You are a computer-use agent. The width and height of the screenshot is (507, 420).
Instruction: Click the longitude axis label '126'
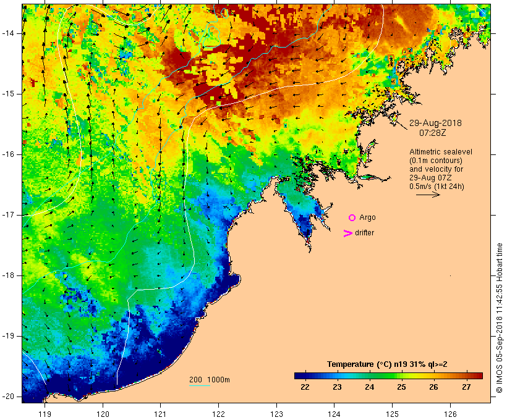pyautogui.click(x=450, y=414)
